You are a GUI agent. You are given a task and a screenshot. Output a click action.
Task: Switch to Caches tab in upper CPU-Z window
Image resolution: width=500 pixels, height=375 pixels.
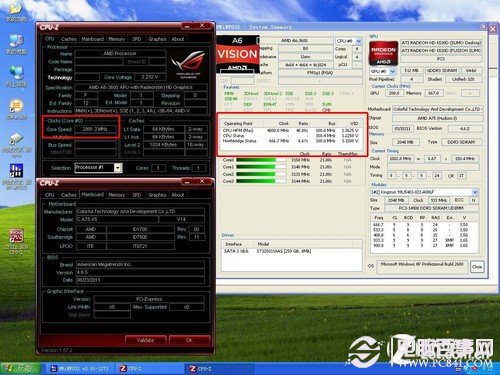tap(69, 39)
